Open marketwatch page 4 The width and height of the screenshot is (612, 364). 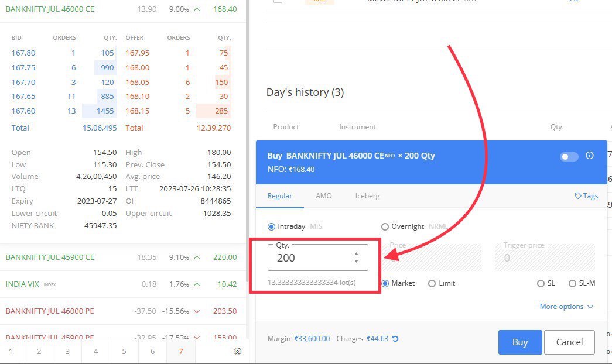95,352
